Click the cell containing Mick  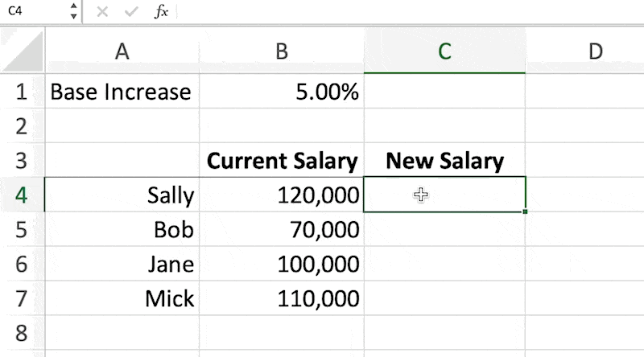[x=122, y=298]
